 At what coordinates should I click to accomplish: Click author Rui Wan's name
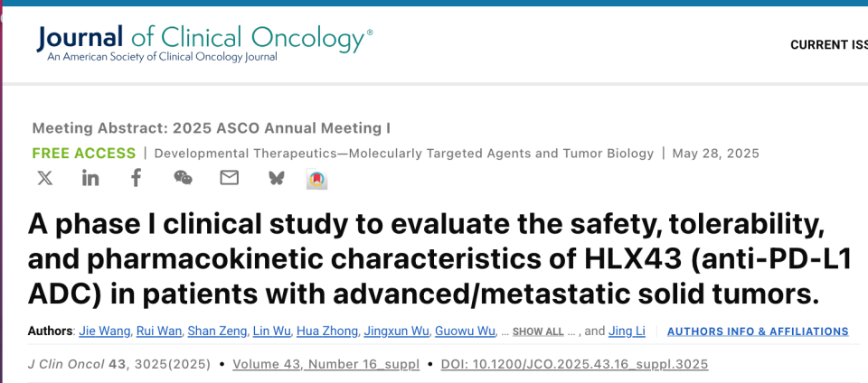click(x=157, y=332)
